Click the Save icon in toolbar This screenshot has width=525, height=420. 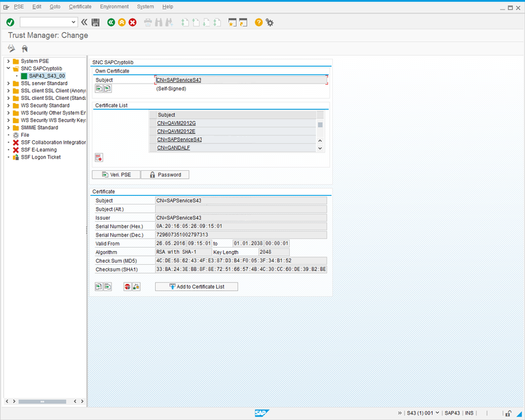[x=96, y=23]
